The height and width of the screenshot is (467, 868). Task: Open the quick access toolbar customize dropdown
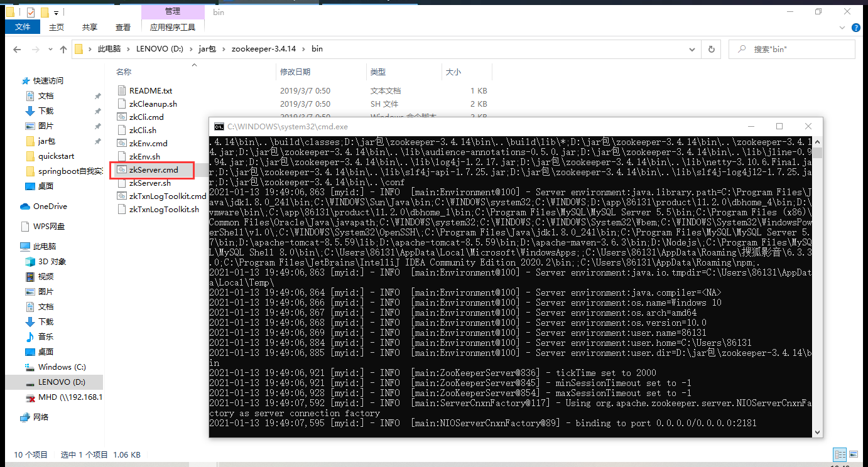pyautogui.click(x=56, y=13)
